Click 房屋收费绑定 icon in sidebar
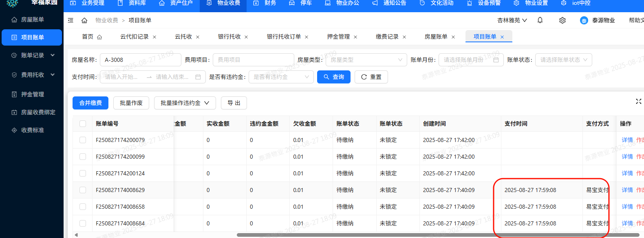The width and height of the screenshot is (644, 238). [14, 112]
